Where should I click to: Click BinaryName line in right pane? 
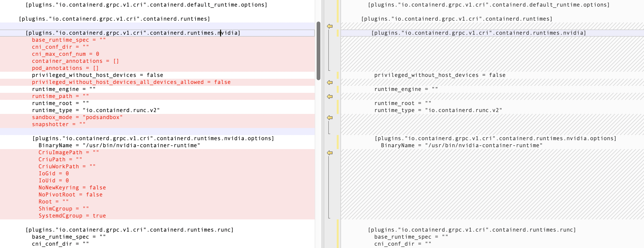(x=462, y=145)
